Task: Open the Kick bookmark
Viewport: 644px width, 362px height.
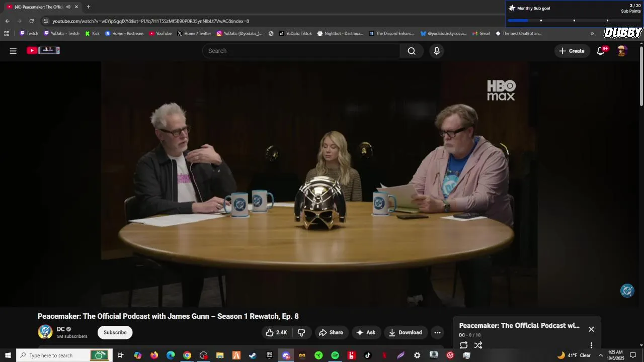Action: (x=92, y=34)
